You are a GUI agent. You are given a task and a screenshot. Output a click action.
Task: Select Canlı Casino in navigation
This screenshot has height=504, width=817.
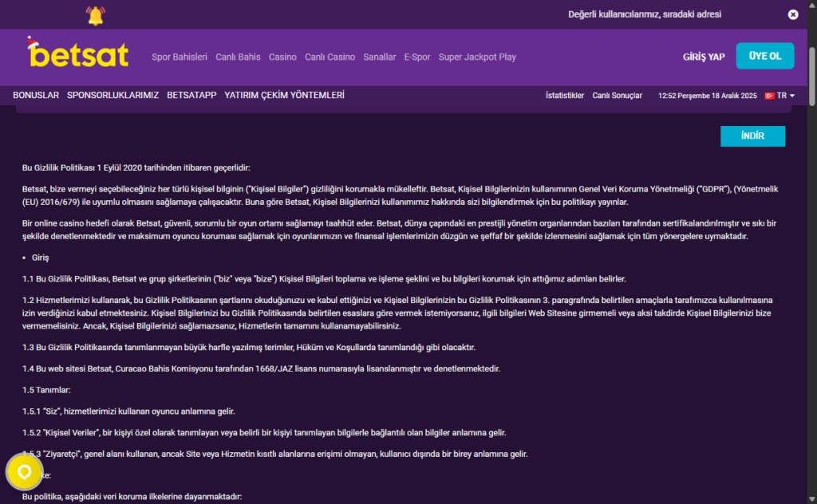pyautogui.click(x=330, y=57)
